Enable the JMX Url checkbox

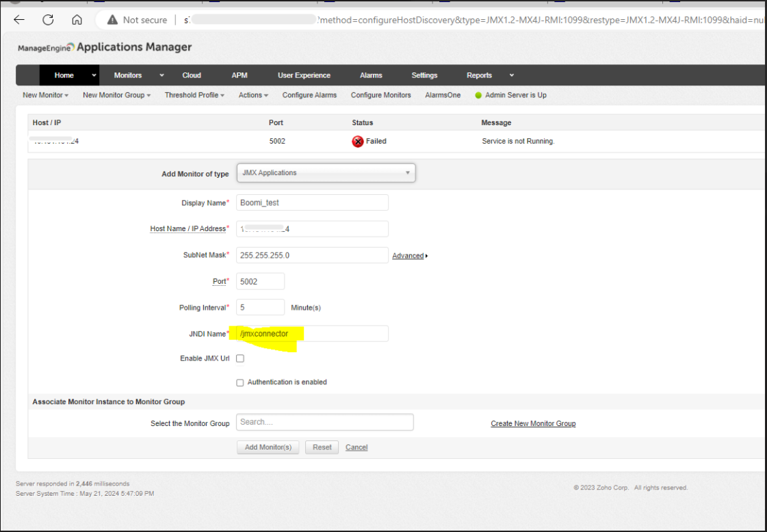click(x=240, y=358)
